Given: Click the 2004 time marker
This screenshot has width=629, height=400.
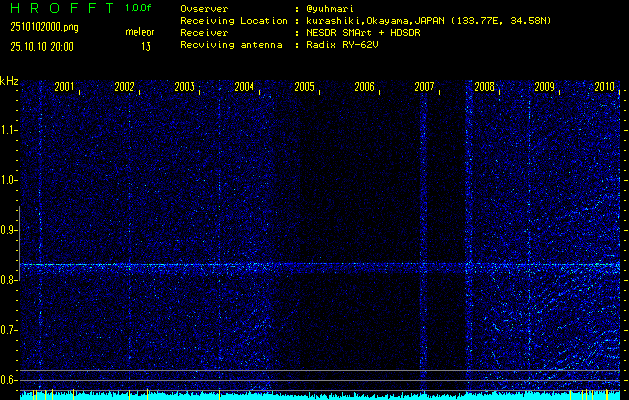Looking at the screenshot, I should [x=244, y=87].
